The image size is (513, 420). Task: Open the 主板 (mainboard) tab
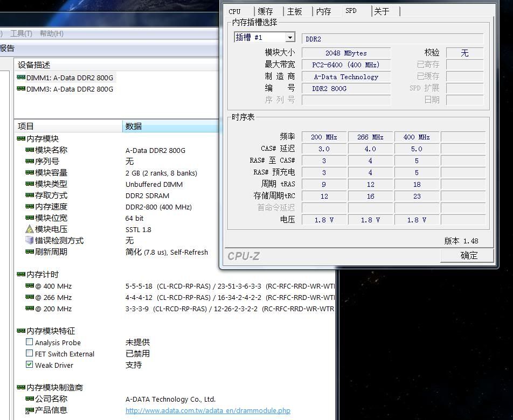[295, 11]
